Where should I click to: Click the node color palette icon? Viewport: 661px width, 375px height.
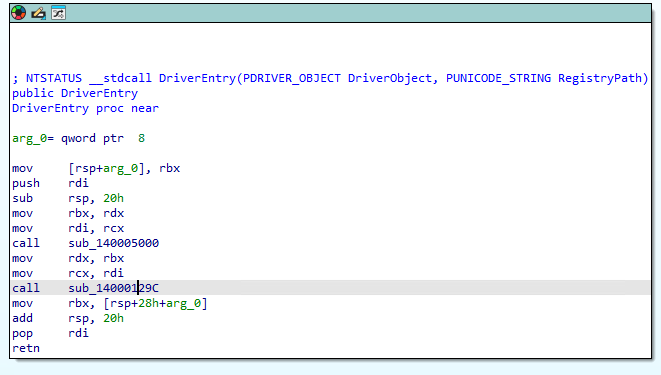[19, 13]
